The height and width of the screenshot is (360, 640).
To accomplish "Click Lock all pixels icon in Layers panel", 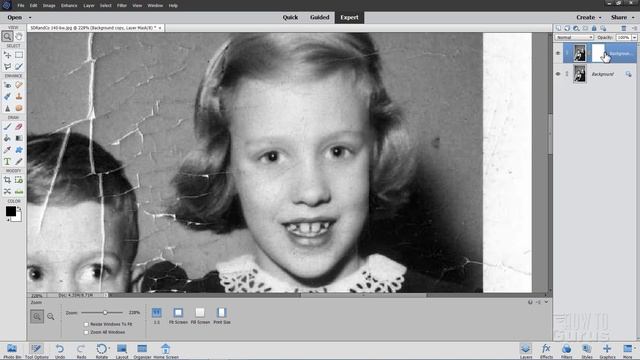I will 594,28.
